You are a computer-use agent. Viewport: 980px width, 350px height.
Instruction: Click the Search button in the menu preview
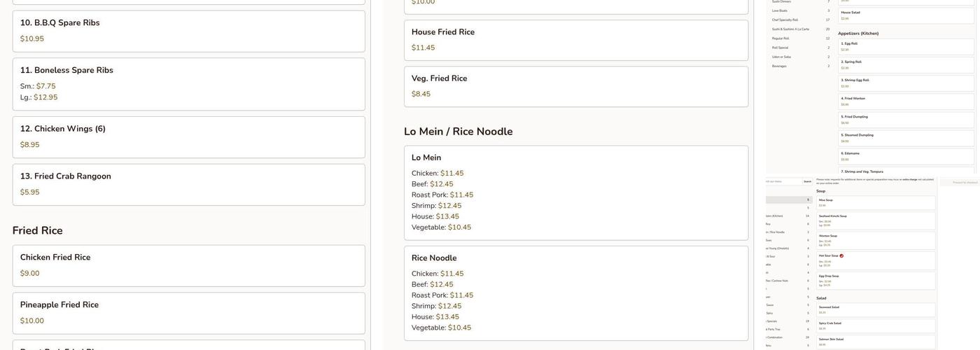point(807,181)
